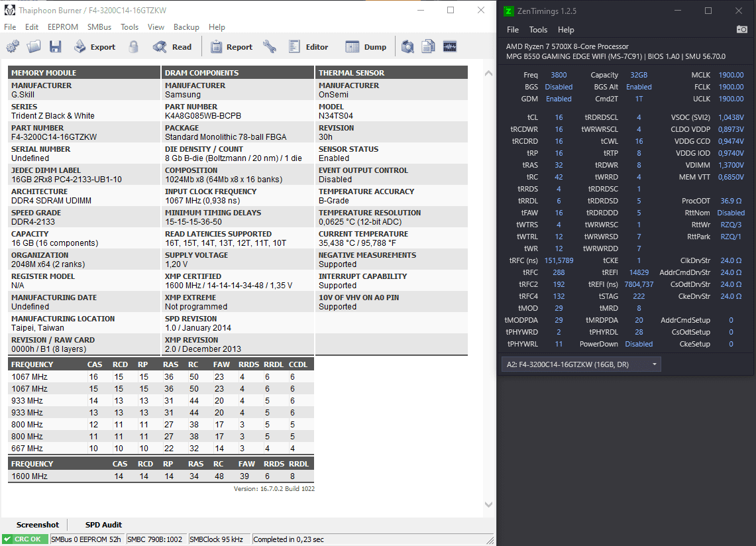Click the copy documents toolbar icon
This screenshot has width=756, height=546.
(x=428, y=47)
